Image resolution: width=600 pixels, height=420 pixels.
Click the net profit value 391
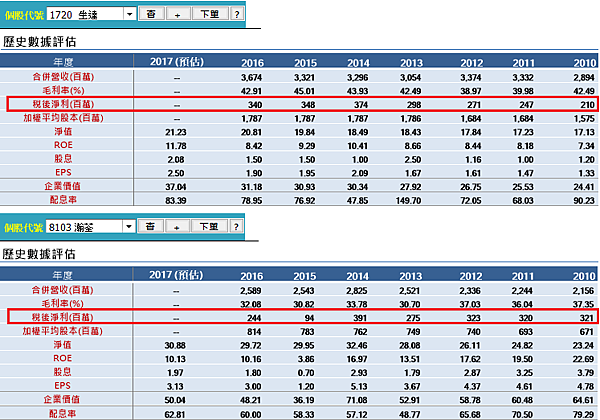pyautogui.click(x=360, y=318)
